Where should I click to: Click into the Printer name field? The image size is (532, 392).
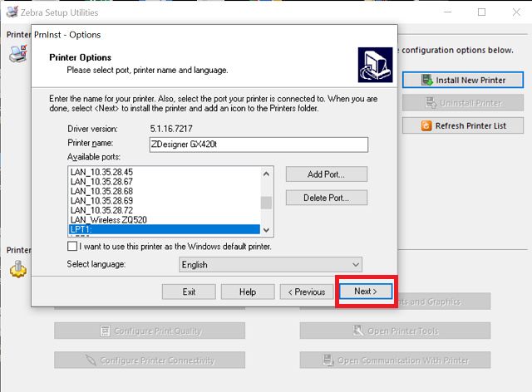pos(257,145)
